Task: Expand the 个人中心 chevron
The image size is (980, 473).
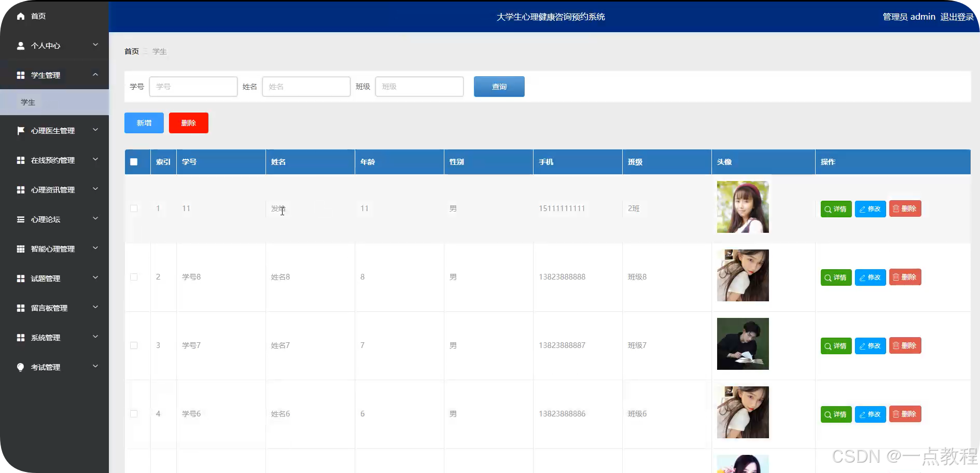Action: [95, 45]
